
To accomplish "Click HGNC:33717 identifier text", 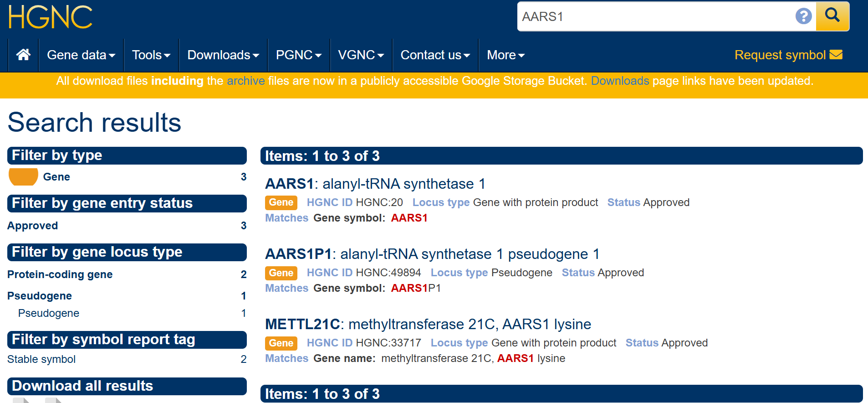I will click(388, 343).
